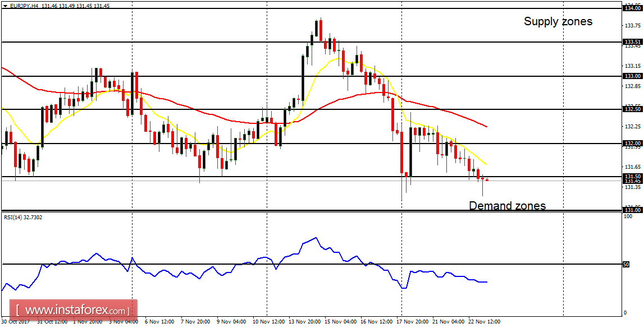
Task: Click the 131.50 price level tag
Action: 633,176
